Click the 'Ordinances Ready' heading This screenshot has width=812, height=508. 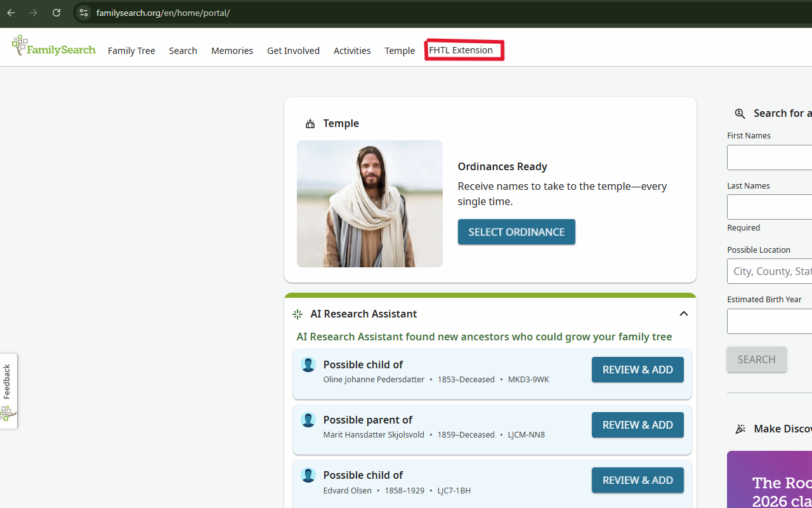click(502, 166)
